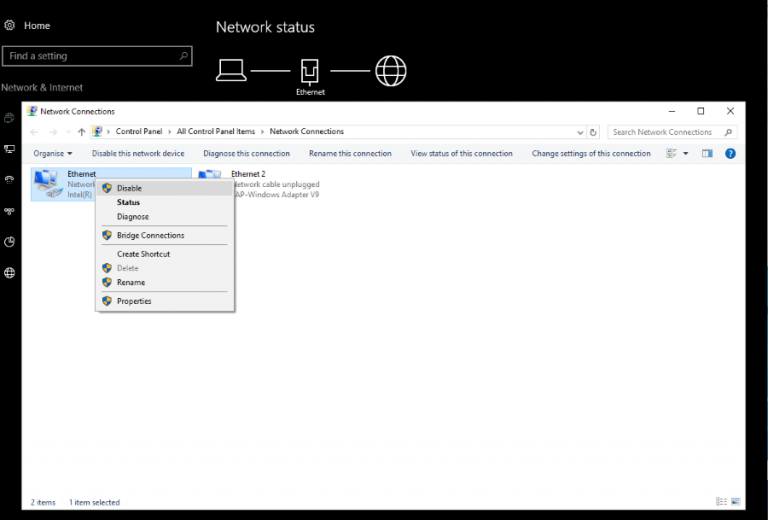Select Rename in the context menu
The width and height of the screenshot is (768, 520).
(x=165, y=283)
